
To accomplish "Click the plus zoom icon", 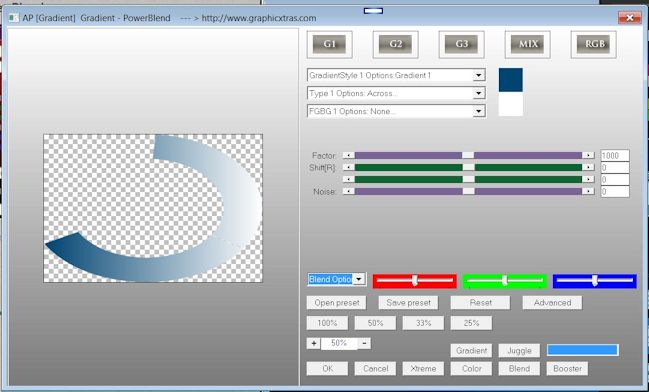I will [313, 343].
